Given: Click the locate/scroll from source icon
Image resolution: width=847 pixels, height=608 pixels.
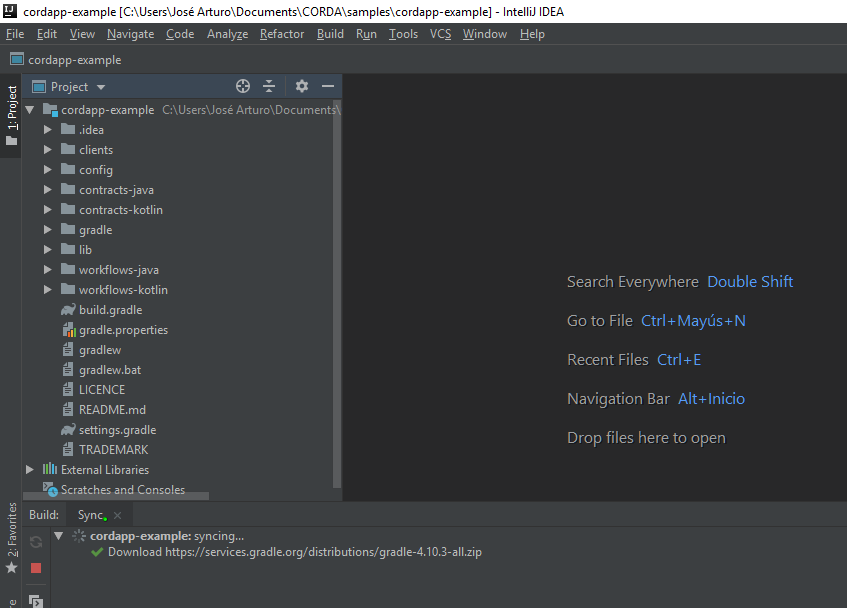Looking at the screenshot, I should pyautogui.click(x=242, y=87).
